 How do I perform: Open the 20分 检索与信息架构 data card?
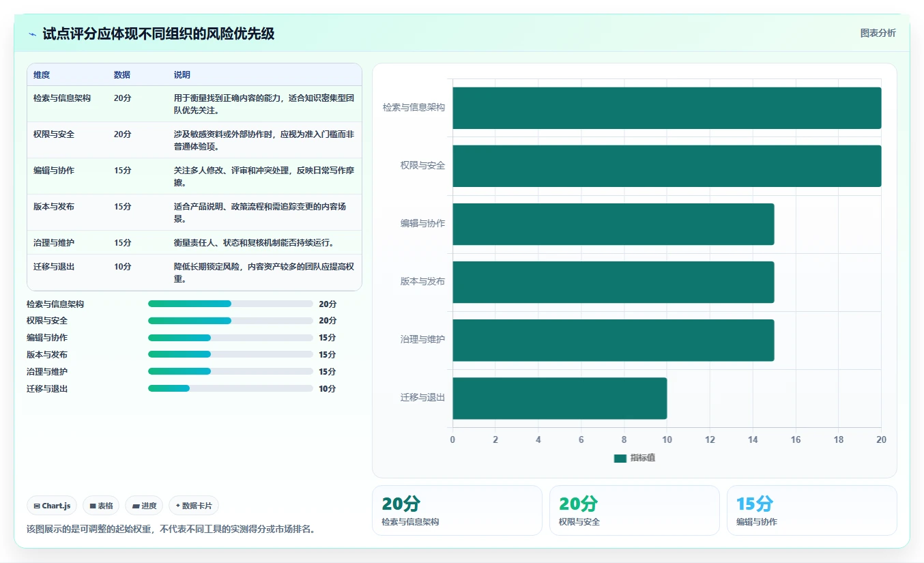click(457, 510)
